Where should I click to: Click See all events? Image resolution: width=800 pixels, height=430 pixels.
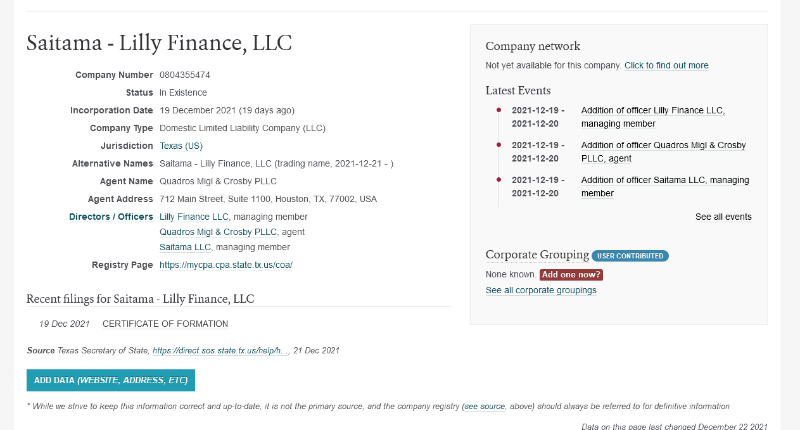pos(723,217)
